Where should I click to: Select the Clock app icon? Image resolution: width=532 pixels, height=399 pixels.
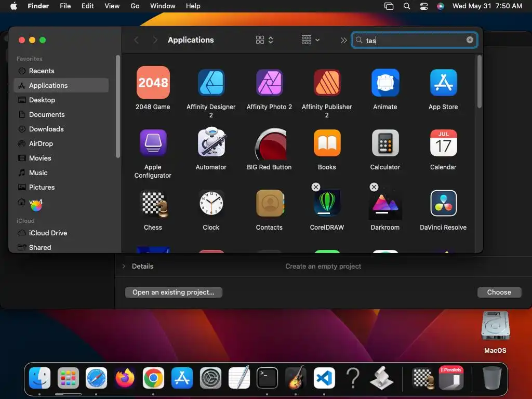211,203
